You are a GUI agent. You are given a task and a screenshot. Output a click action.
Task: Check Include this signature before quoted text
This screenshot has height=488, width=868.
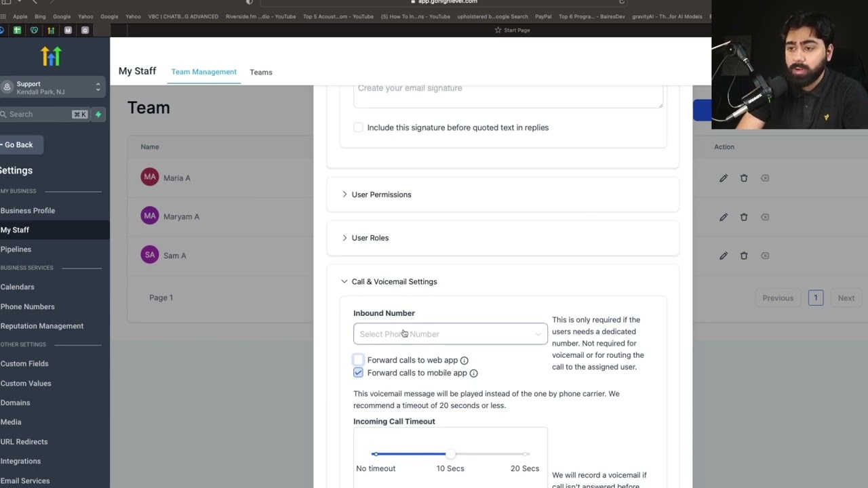(x=358, y=127)
